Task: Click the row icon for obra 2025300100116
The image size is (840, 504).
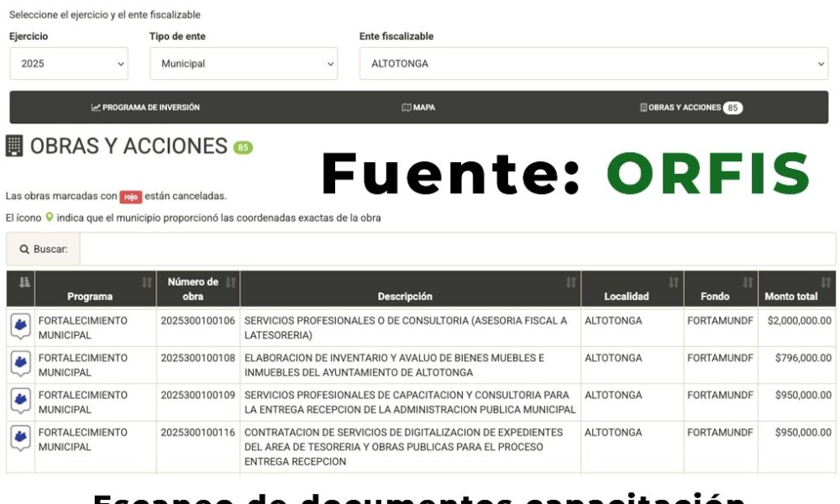Action: 20,438
